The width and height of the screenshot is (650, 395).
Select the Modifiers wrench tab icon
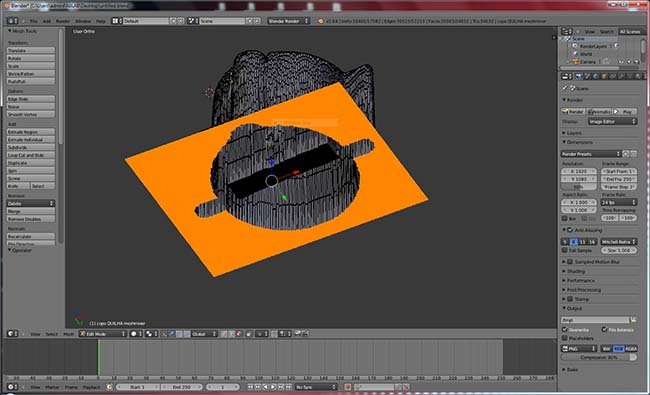pyautogui.click(x=621, y=76)
